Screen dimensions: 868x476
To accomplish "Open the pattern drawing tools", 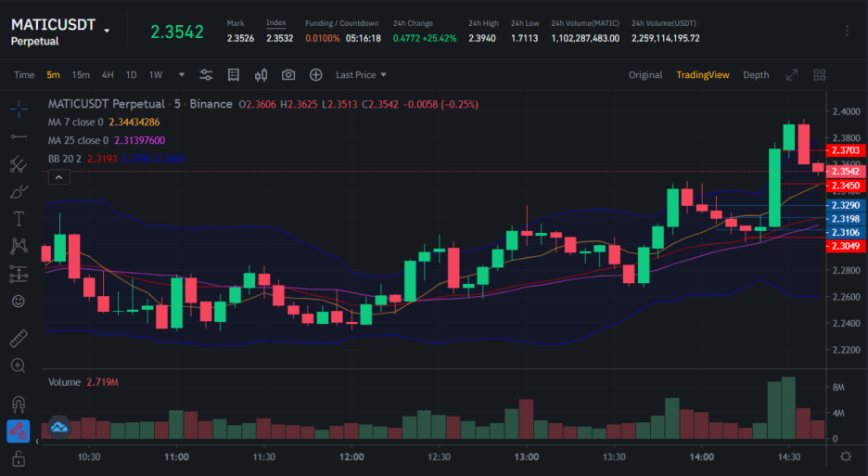I will point(19,246).
